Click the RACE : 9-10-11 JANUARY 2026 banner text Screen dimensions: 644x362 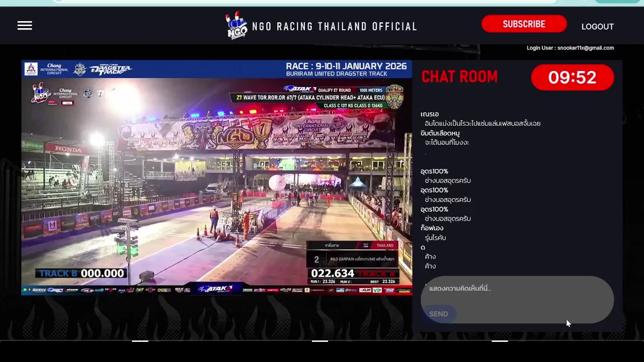coord(346,66)
